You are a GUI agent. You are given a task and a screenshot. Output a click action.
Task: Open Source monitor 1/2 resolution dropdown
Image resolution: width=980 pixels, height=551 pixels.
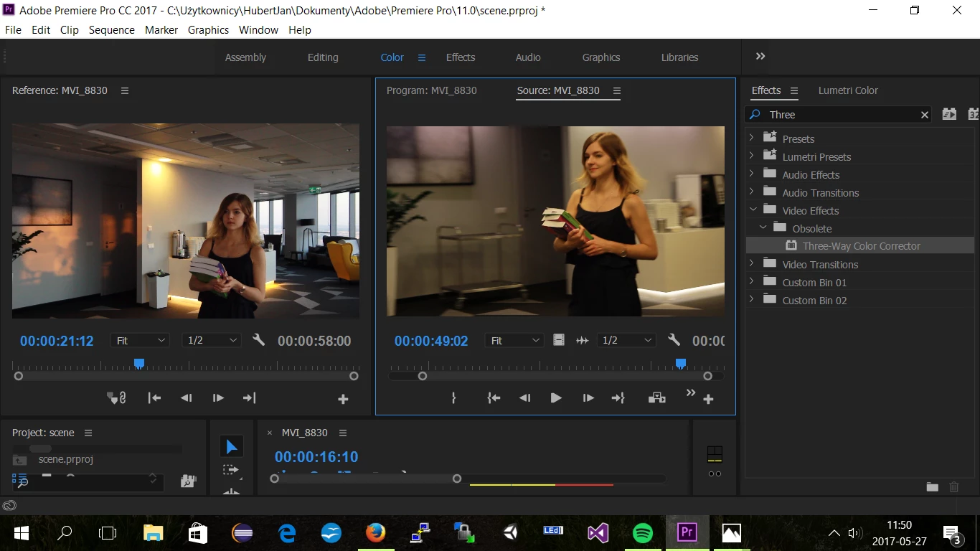pyautogui.click(x=626, y=340)
